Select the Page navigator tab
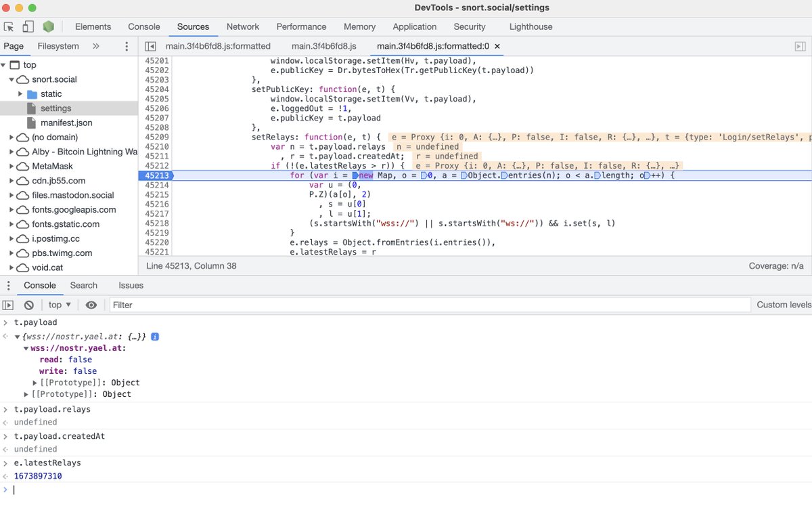Image resolution: width=812 pixels, height=516 pixels. 14,46
